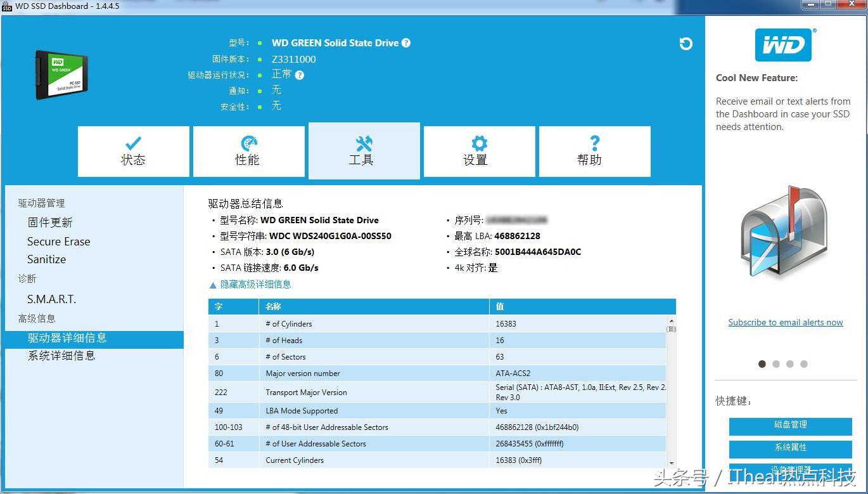Screen dimensions: 868x494
Task: Select Secure Erase in the sidebar
Action: [x=58, y=242]
